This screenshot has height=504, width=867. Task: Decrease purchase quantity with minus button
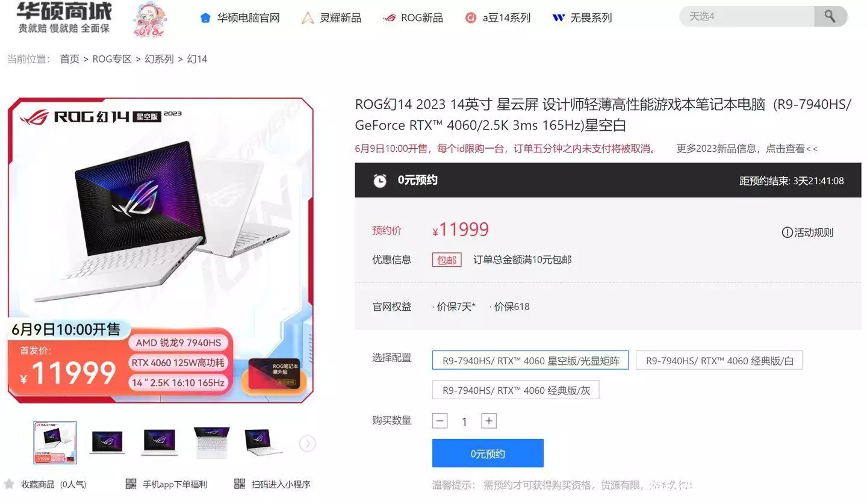440,421
